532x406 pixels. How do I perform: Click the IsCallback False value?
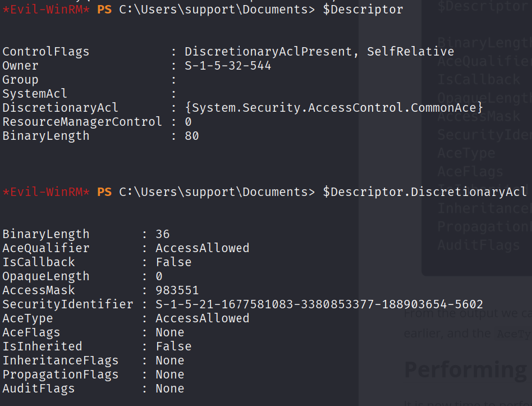[174, 262]
